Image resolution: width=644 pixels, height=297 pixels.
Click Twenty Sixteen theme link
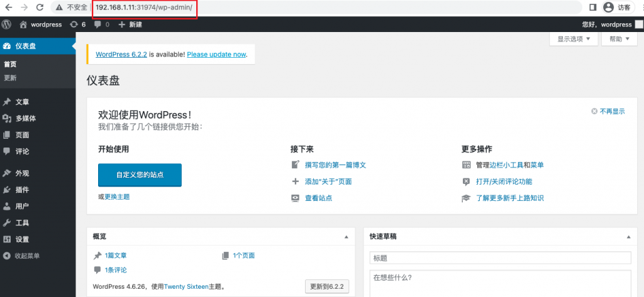click(187, 287)
